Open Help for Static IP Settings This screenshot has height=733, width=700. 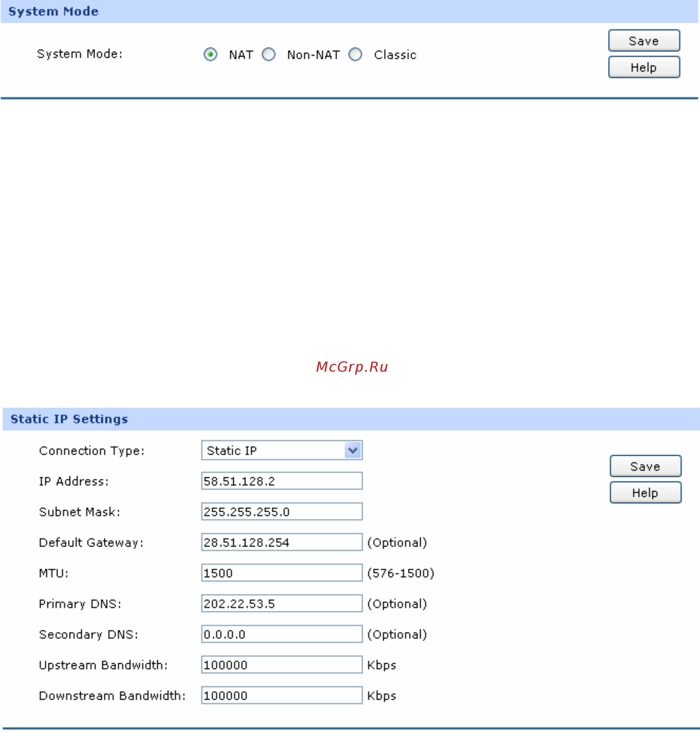point(646,493)
